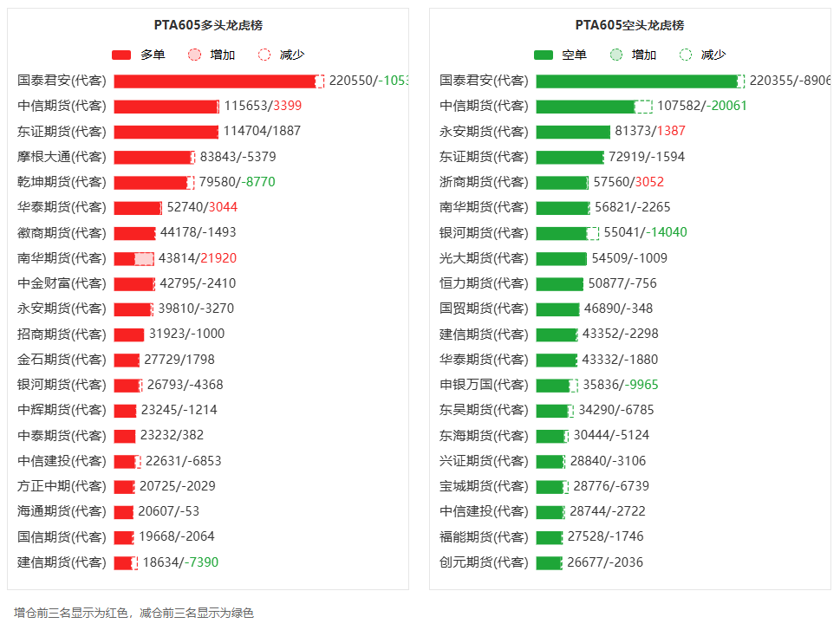Toggle 减少 label in the 空头龙虎榜 legend

tap(713, 55)
